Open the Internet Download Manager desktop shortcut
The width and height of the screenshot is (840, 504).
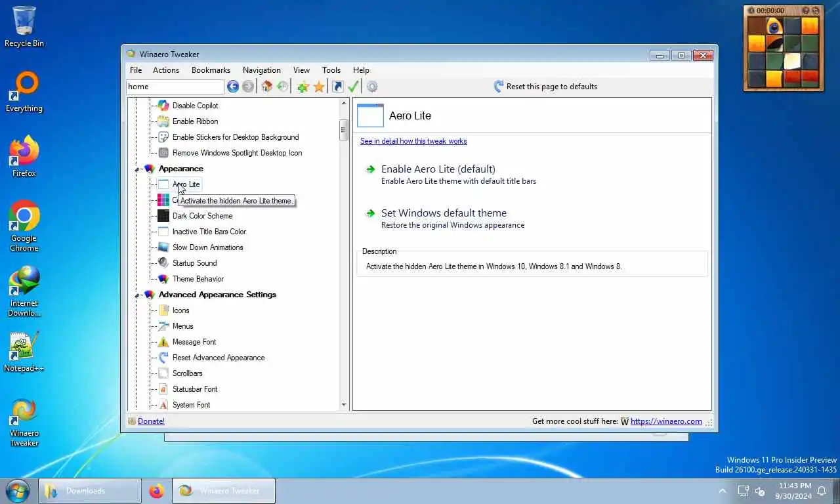24,291
